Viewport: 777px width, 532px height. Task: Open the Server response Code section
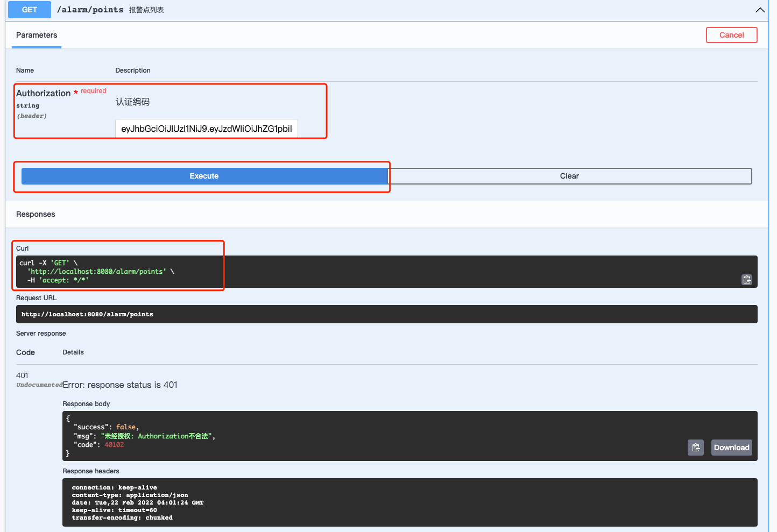(25, 352)
